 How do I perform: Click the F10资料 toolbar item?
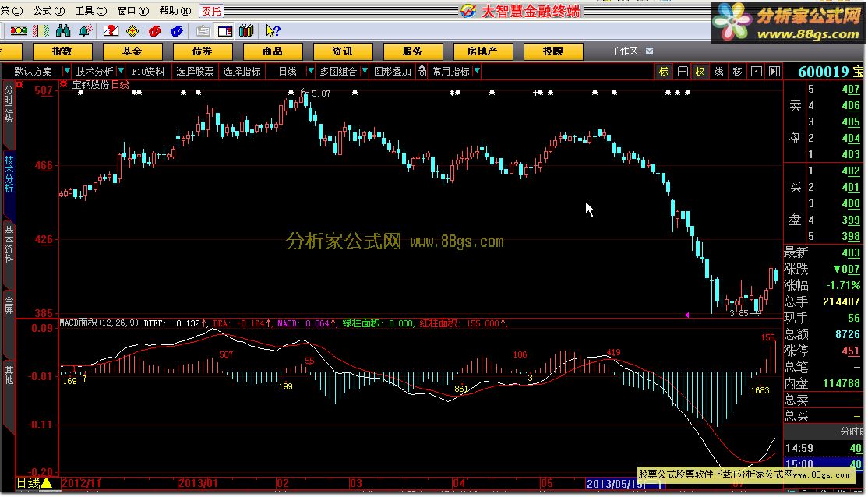pos(148,72)
